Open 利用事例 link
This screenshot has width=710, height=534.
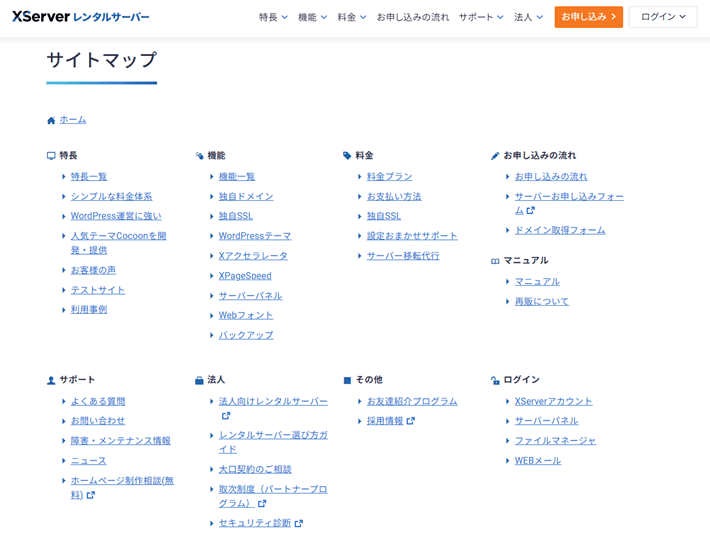tap(89, 310)
